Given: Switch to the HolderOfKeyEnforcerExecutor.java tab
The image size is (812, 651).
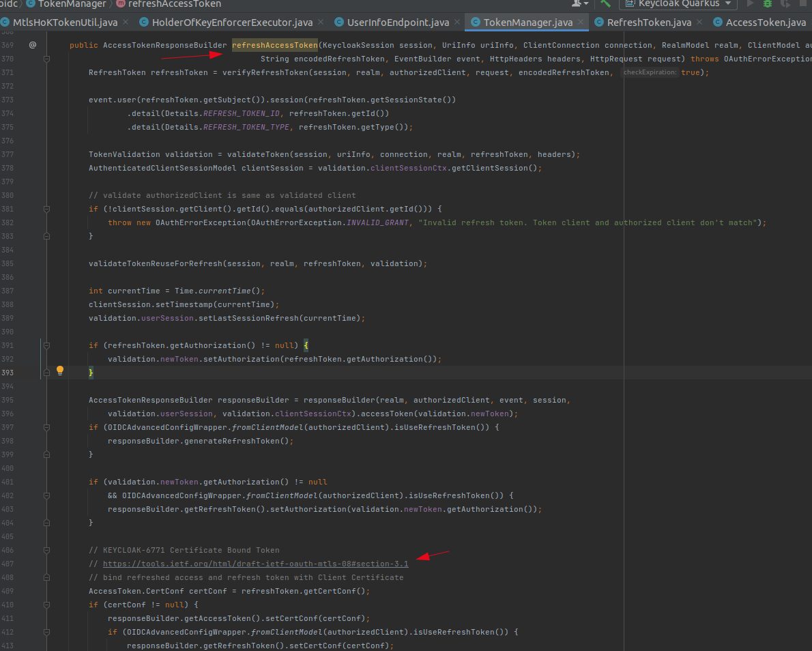Looking at the screenshot, I should pos(231,23).
